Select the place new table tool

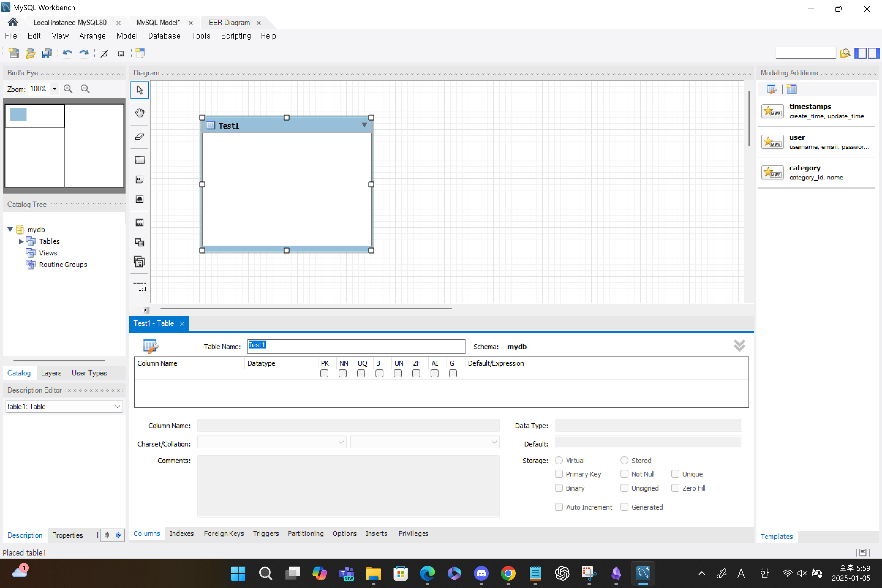(140, 222)
